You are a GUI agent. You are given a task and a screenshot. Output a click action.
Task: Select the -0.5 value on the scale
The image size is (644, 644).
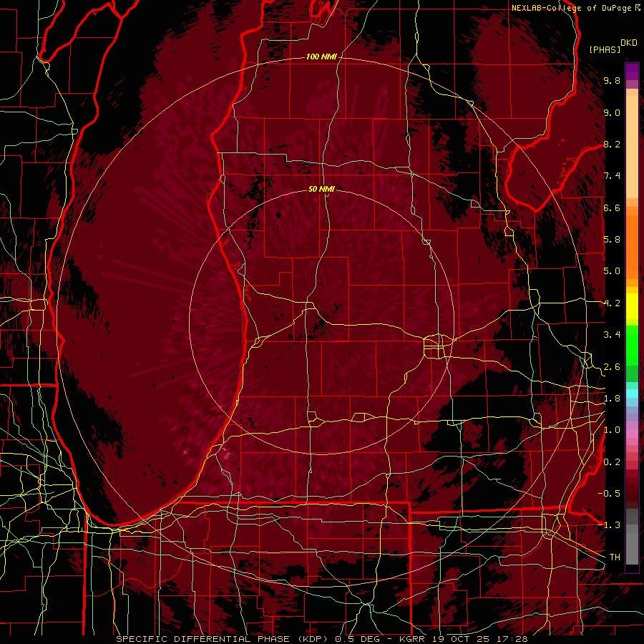coord(609,493)
